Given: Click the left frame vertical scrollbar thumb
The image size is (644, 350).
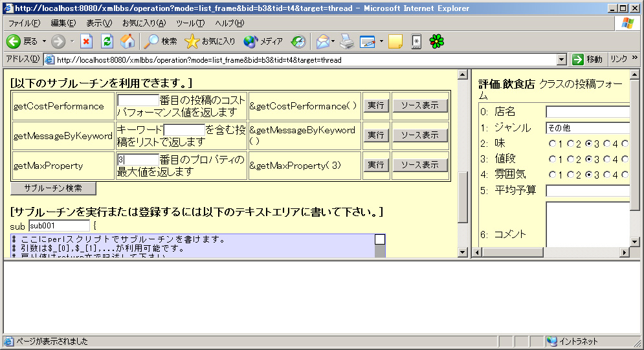Looking at the screenshot, I should [463, 197].
